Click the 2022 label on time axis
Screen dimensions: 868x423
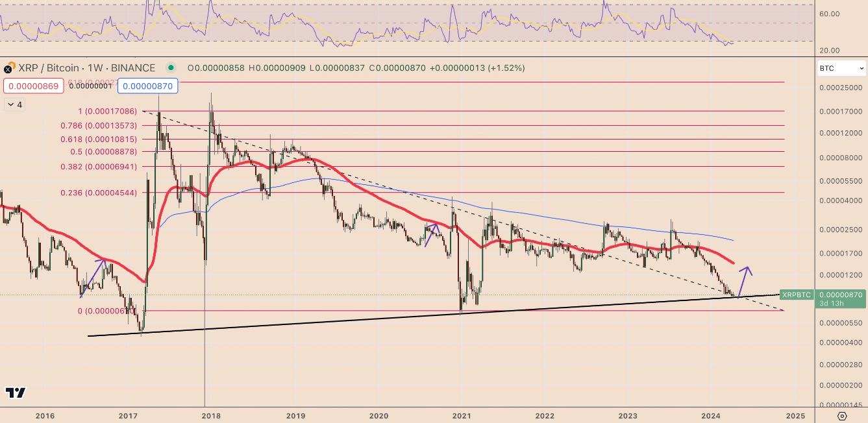pos(545,415)
